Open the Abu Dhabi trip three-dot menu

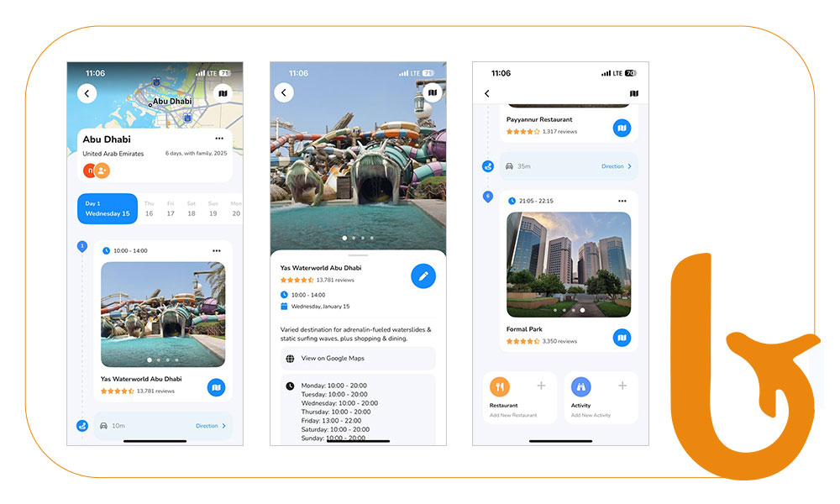219,139
